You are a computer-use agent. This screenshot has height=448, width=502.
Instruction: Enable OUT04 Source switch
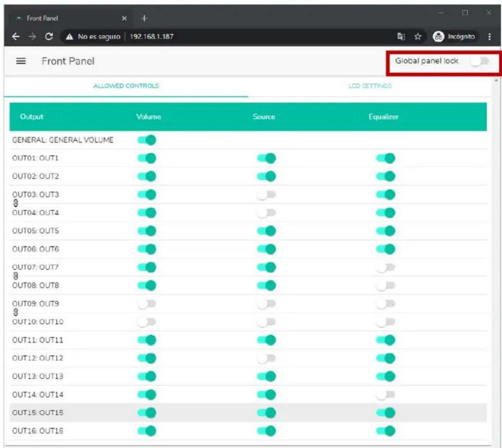pyautogui.click(x=267, y=213)
